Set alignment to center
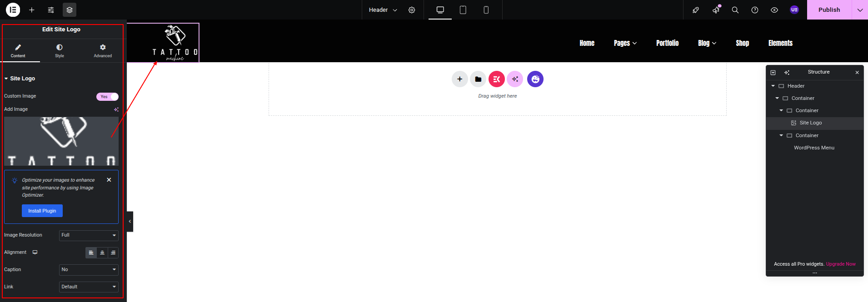868x302 pixels. pyautogui.click(x=102, y=252)
